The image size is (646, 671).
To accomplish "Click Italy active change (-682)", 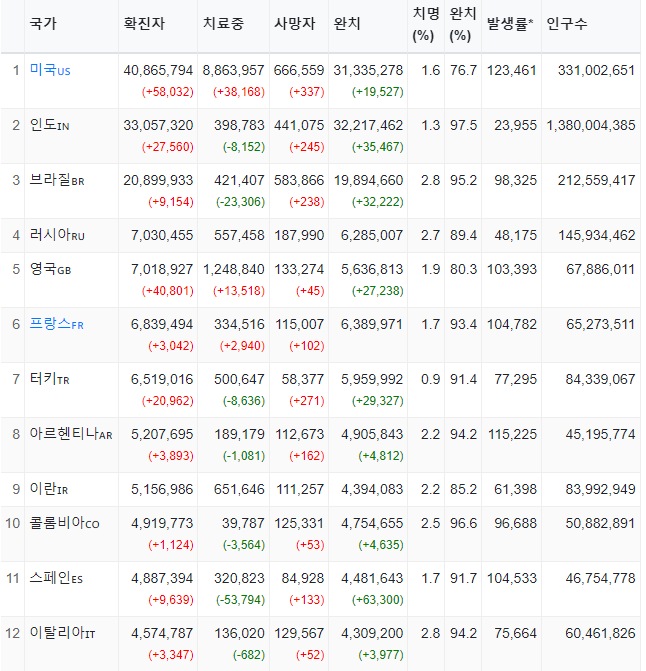I will tap(249, 655).
